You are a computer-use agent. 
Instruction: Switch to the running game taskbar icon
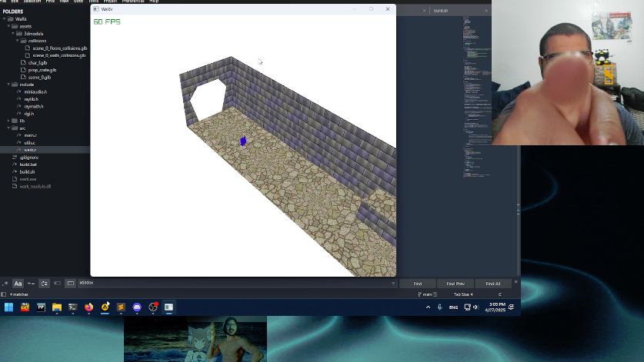pyautogui.click(x=169, y=307)
